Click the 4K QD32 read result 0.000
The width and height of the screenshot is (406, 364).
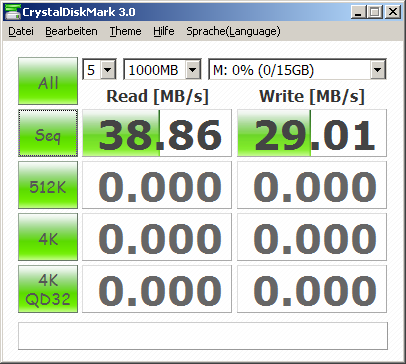coord(157,289)
